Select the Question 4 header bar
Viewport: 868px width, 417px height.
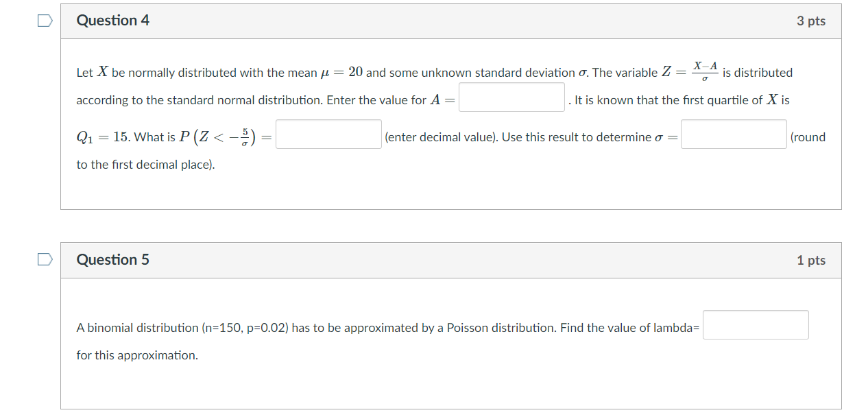coord(450,21)
